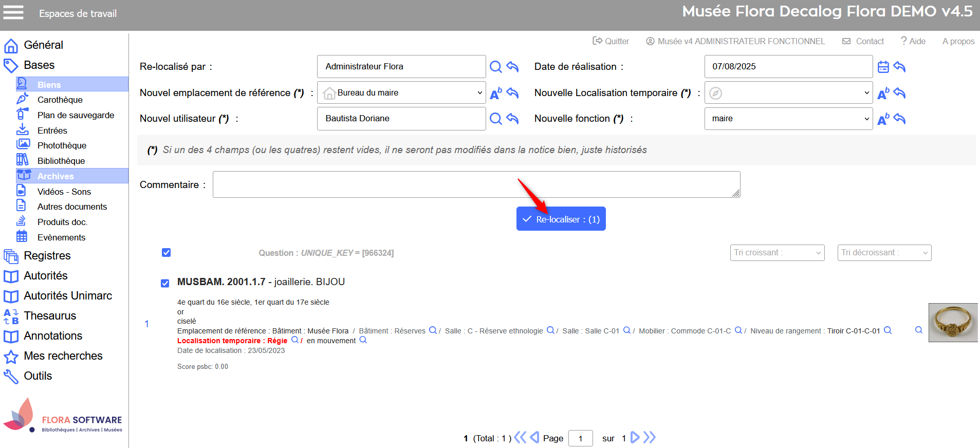Open the gold ring thumbnail image
The height and width of the screenshot is (448, 980).
[x=953, y=323]
